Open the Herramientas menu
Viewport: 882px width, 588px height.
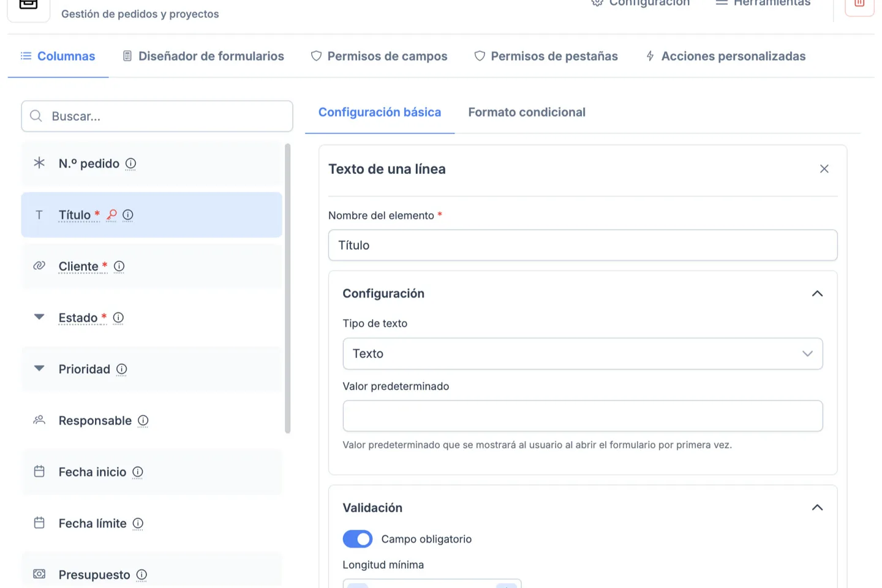pyautogui.click(x=762, y=3)
